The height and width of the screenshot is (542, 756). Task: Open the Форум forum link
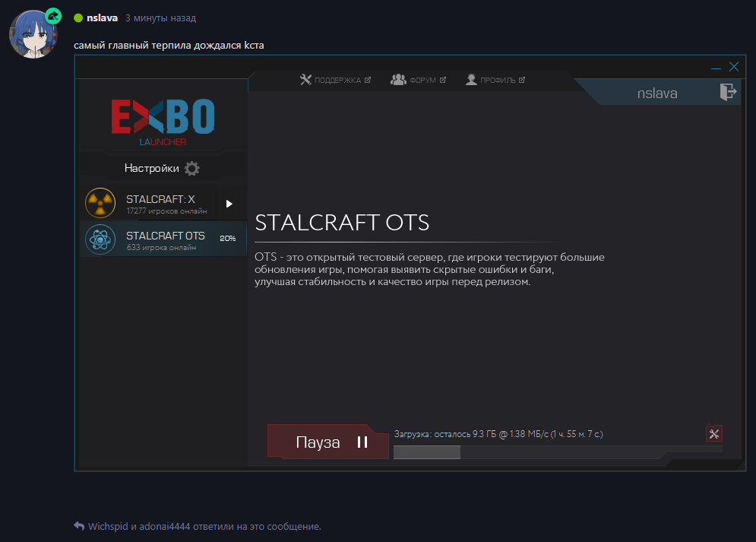[x=418, y=80]
